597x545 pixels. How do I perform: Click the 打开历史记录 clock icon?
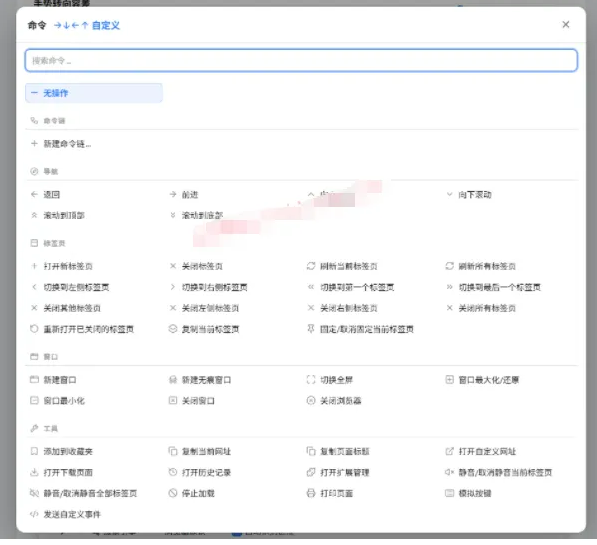[x=173, y=472]
